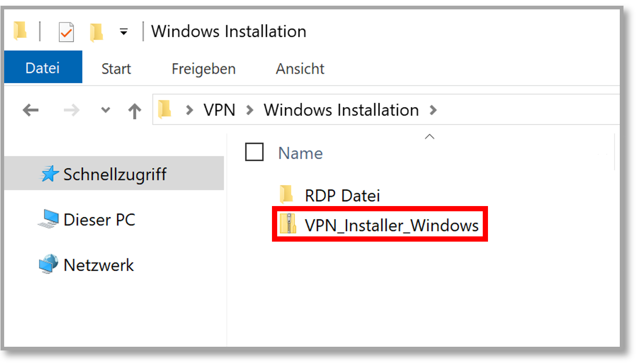Sort files by clicking the Name column header
Screen dimensions: 636x364
[x=300, y=153]
